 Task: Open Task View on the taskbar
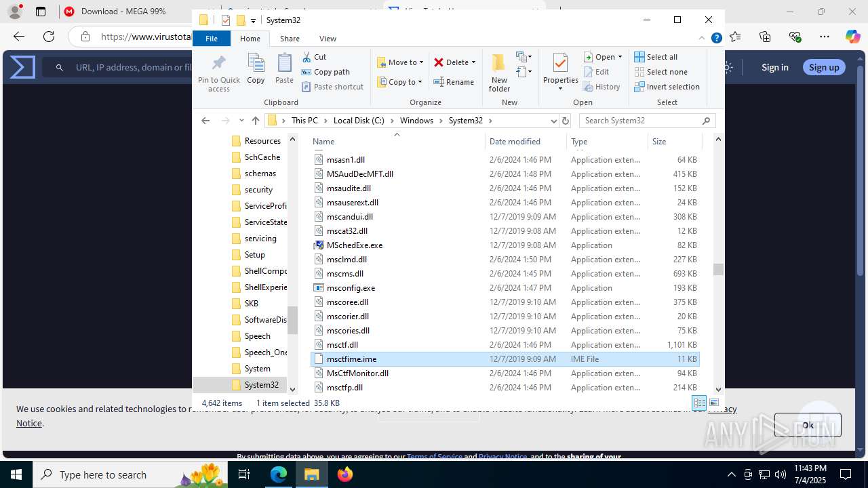pyautogui.click(x=245, y=474)
